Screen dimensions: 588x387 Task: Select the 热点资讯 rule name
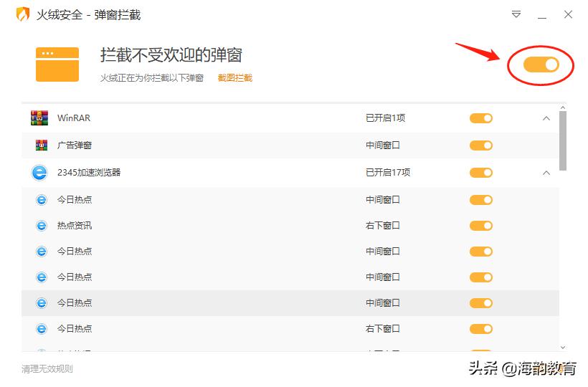click(x=75, y=226)
